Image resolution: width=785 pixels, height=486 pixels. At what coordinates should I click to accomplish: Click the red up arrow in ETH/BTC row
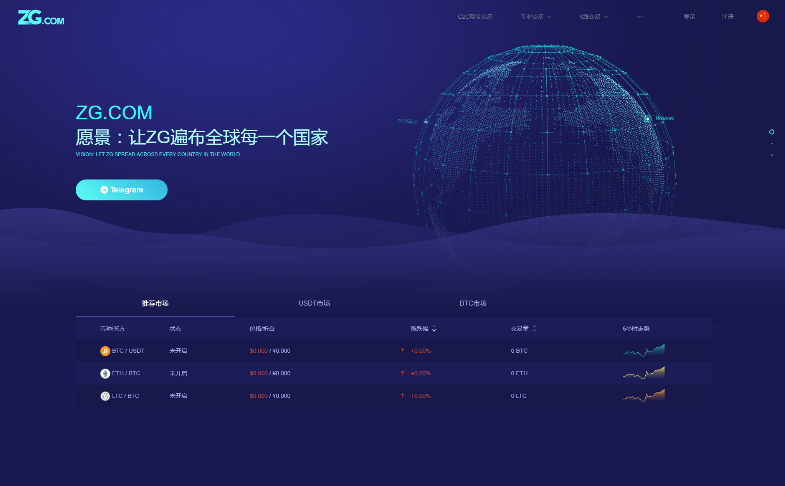[402, 373]
